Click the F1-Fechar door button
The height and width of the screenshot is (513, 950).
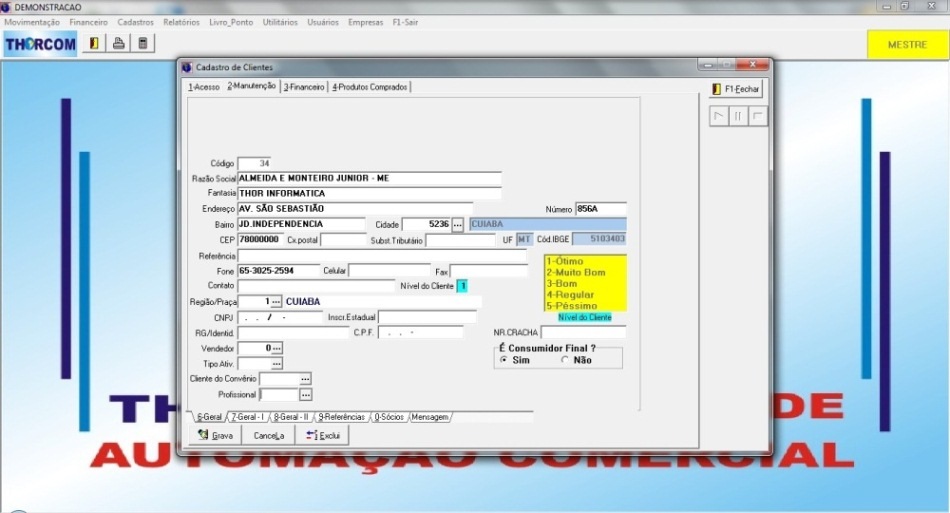736,89
